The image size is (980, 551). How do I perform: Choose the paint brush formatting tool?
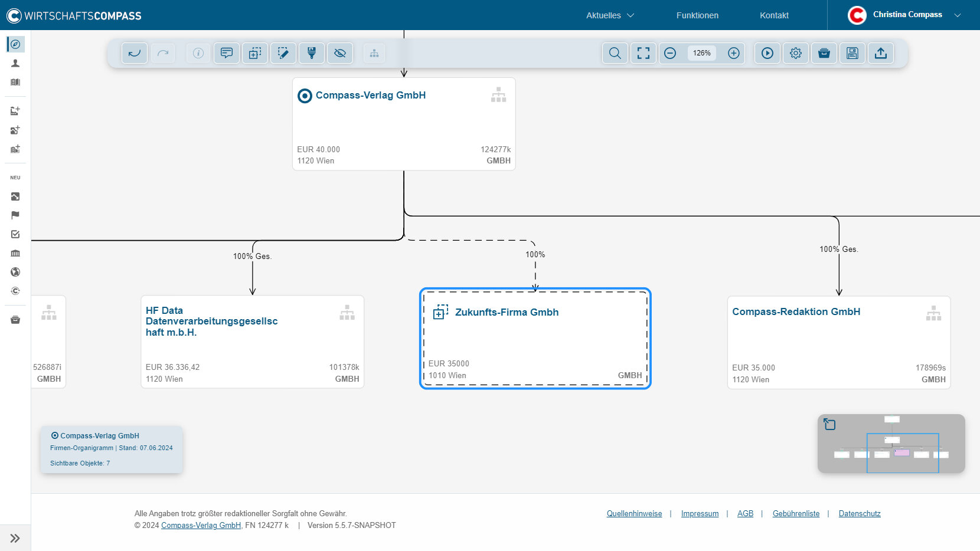pyautogui.click(x=312, y=53)
